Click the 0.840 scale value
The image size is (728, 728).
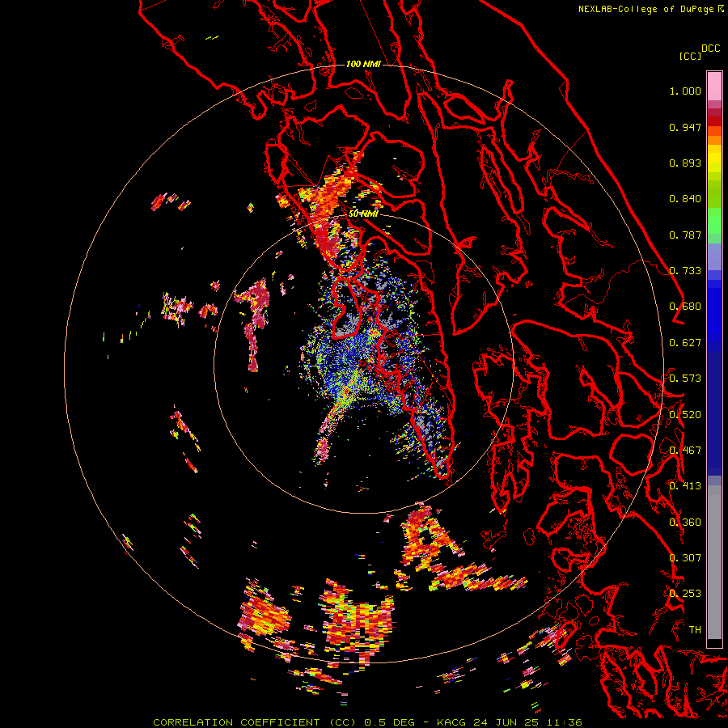[x=685, y=199]
